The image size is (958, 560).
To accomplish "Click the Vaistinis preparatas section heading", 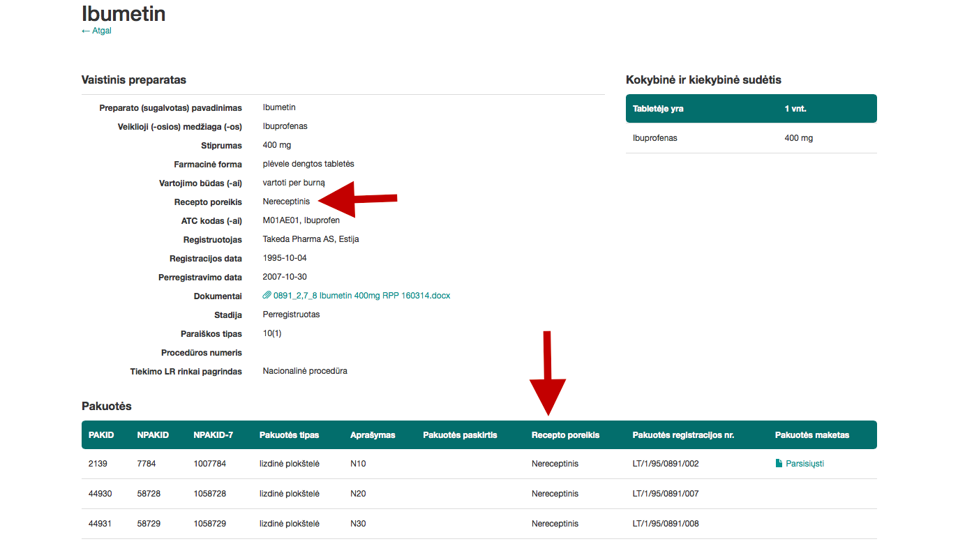I will [x=134, y=80].
